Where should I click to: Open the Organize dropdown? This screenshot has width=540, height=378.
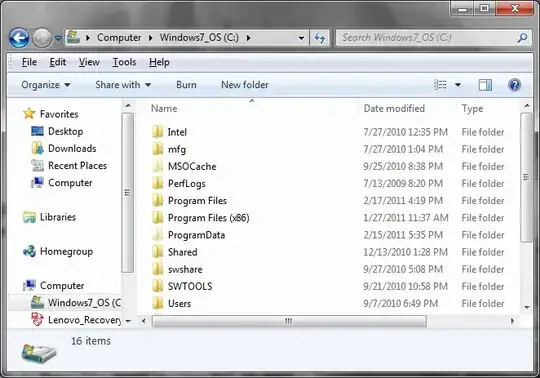(46, 85)
